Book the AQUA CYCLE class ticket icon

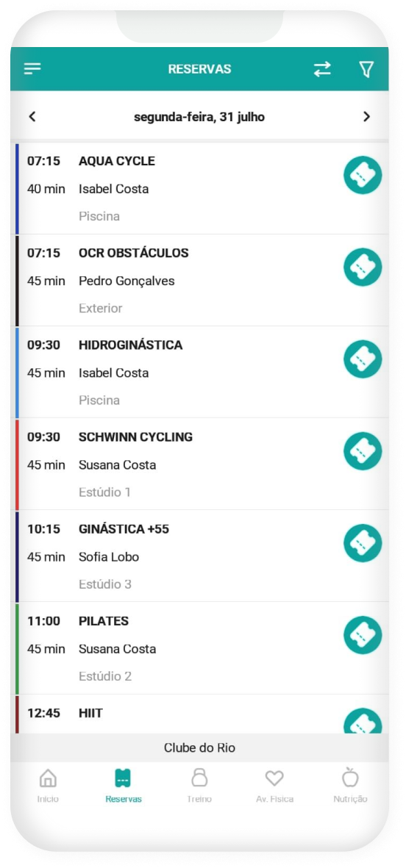363,175
